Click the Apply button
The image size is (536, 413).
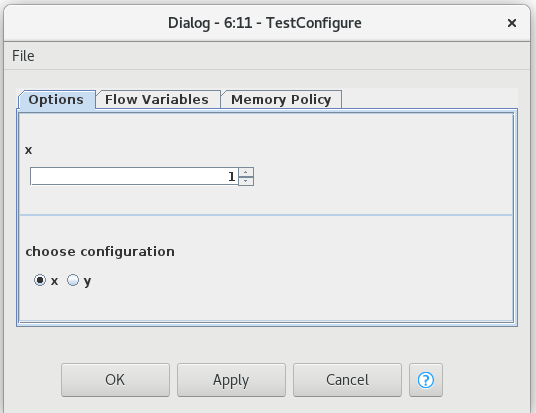coord(231,380)
